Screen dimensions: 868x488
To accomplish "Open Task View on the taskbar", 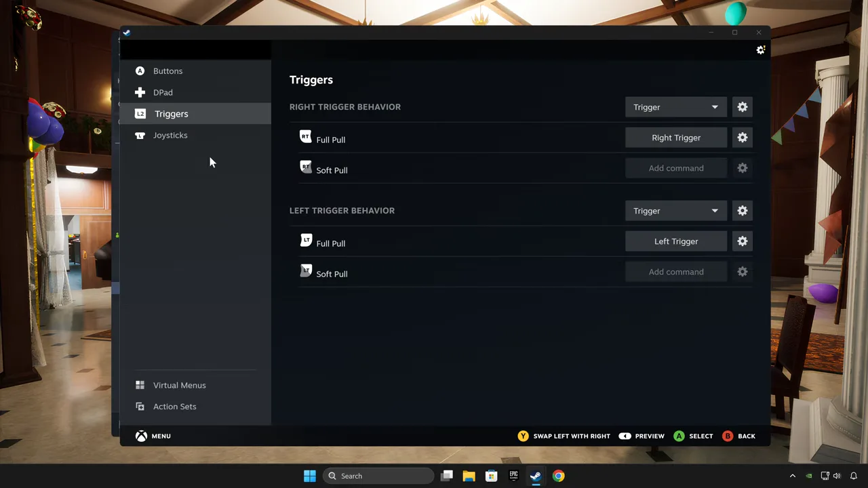I will tap(446, 476).
